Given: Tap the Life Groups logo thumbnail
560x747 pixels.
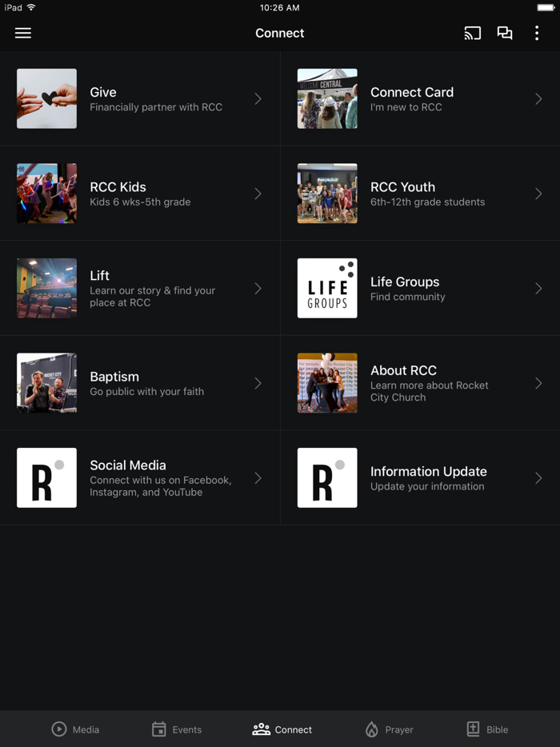Looking at the screenshot, I should tap(327, 288).
